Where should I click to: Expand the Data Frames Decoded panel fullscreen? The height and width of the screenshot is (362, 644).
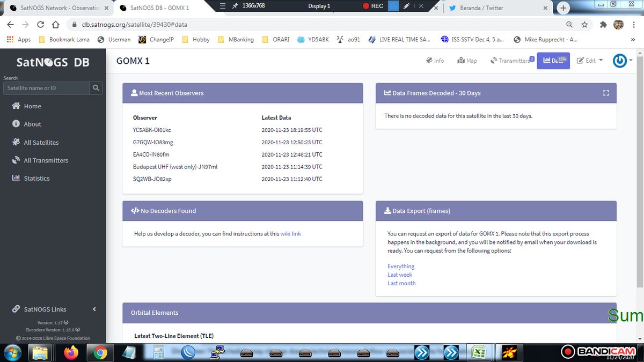click(606, 93)
